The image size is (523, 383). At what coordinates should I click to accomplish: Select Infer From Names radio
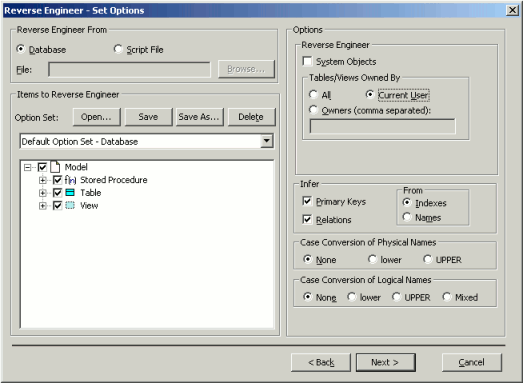407,217
